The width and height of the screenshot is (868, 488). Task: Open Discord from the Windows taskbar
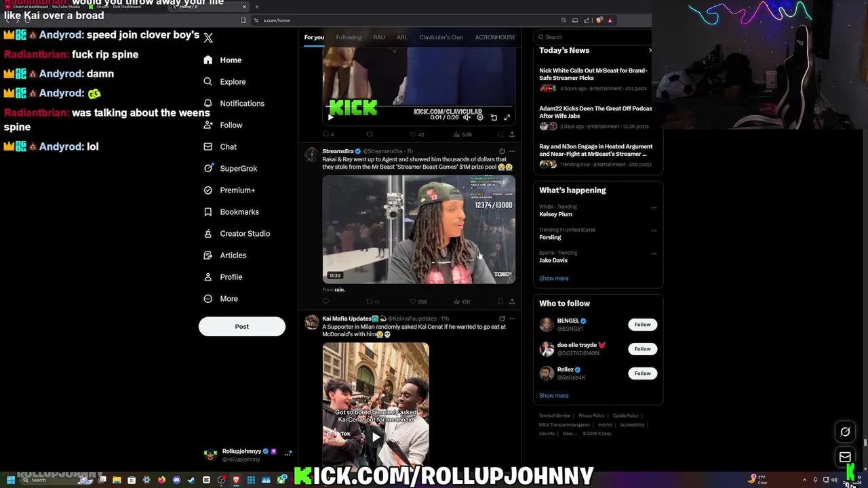176,480
